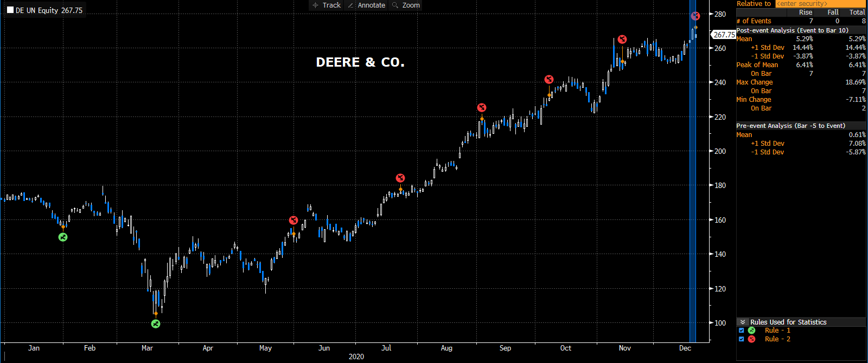Click the DE UN Equity 267.75 legend label
Image resolution: width=868 pixels, height=363 pixels.
(x=49, y=10)
